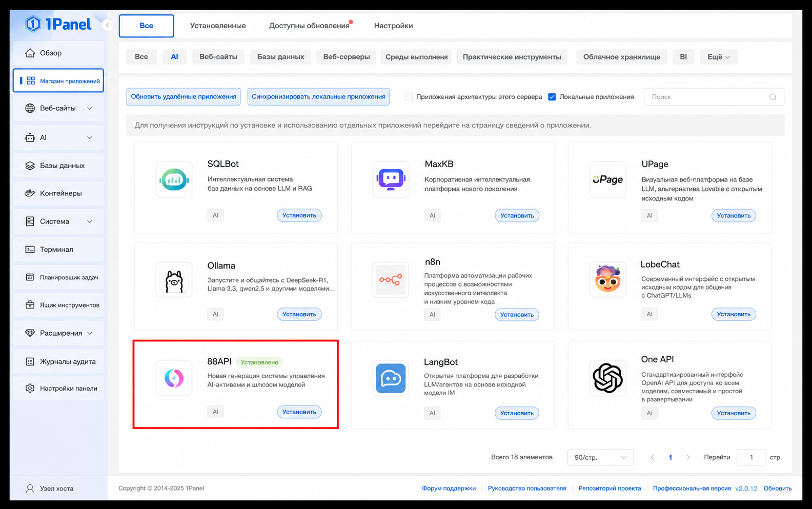This screenshot has height=509, width=812.
Task: Filter by Среды выполнения category
Action: [x=416, y=57]
